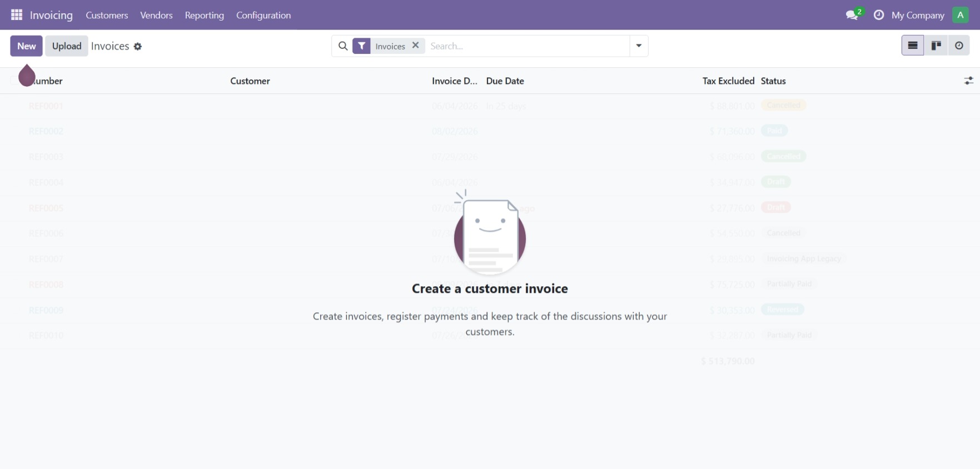The image size is (980, 469).
Task: Sort by the Customer column header
Action: (x=250, y=81)
